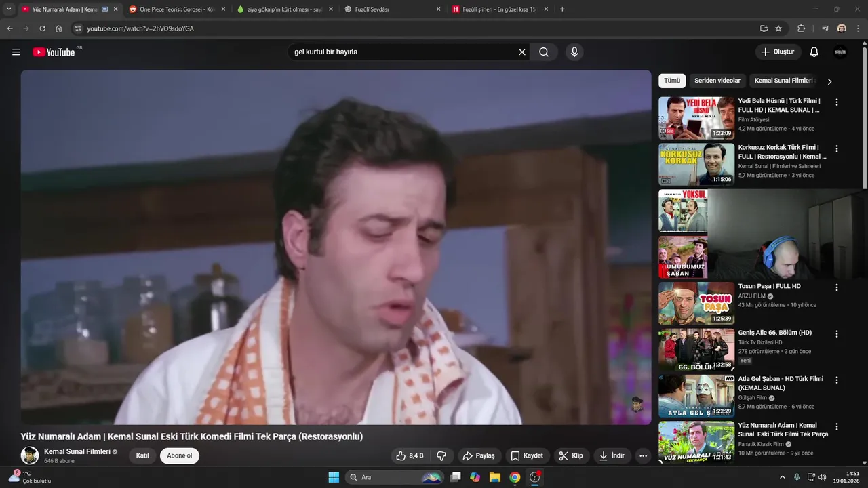This screenshot has width=868, height=488.
Task: Share the video with Paylaş
Action: click(479, 455)
